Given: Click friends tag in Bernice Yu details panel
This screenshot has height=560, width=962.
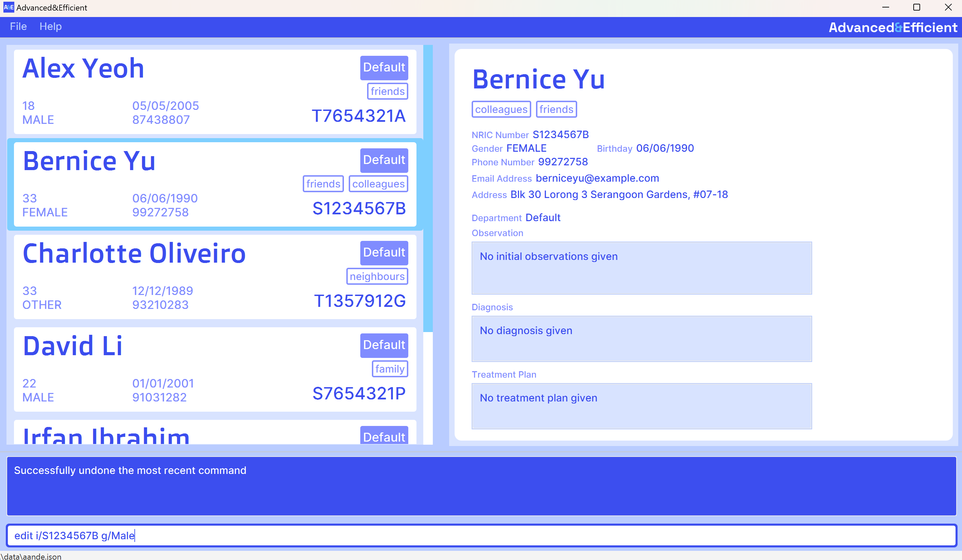Looking at the screenshot, I should 556,110.
